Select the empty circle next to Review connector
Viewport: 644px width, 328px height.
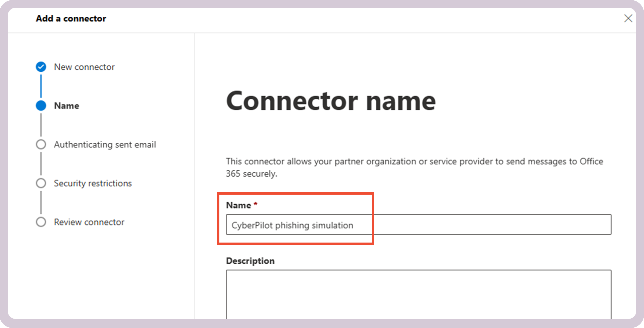[41, 222]
